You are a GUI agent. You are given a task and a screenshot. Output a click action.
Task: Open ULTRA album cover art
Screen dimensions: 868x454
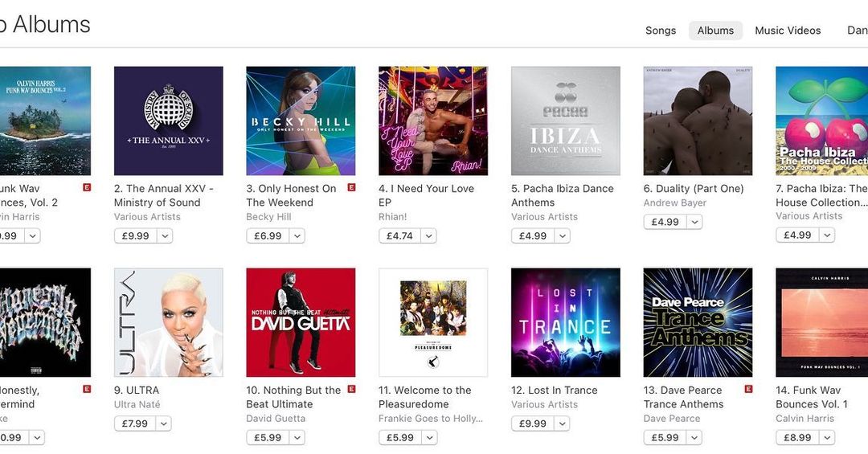[x=168, y=322]
